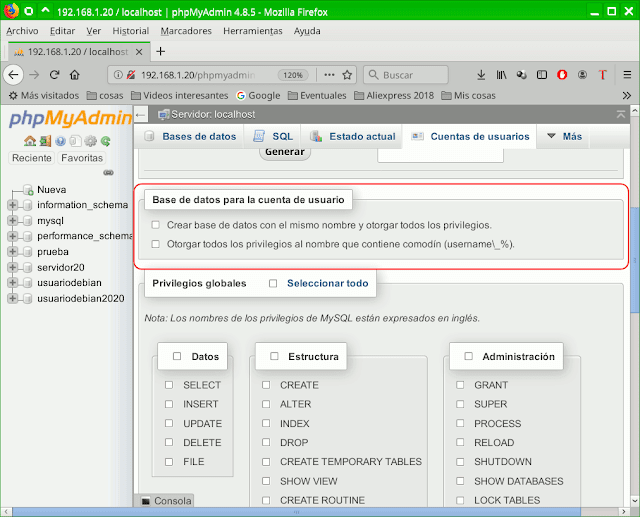Open the Archivo menu
Viewport: 640px width, 517px height.
tap(22, 31)
